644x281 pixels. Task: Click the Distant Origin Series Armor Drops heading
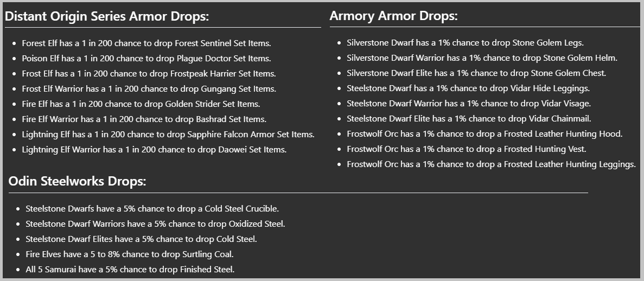(x=107, y=16)
